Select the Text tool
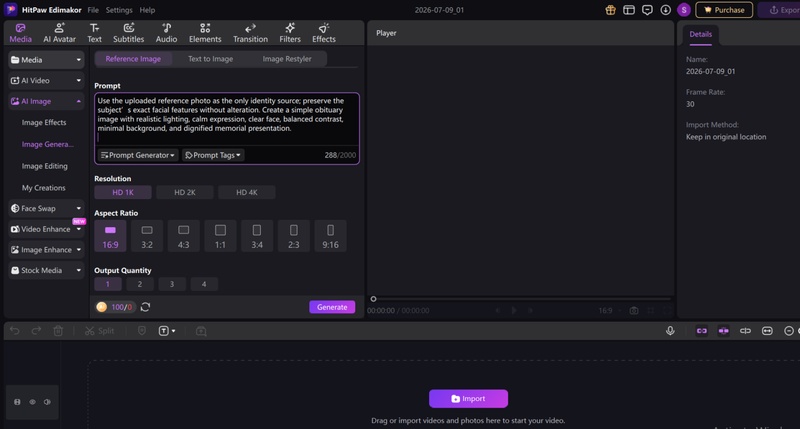Screen dimensions: 800x429 coord(94,33)
